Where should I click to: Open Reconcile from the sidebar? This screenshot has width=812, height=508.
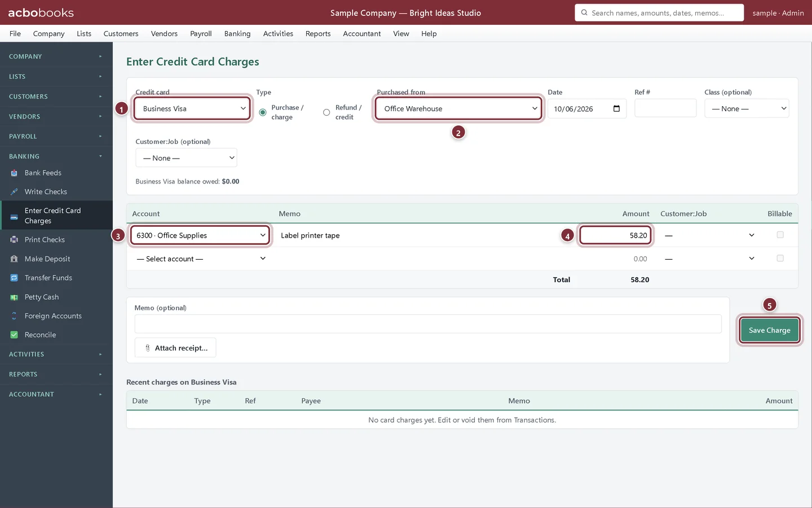pos(56,335)
